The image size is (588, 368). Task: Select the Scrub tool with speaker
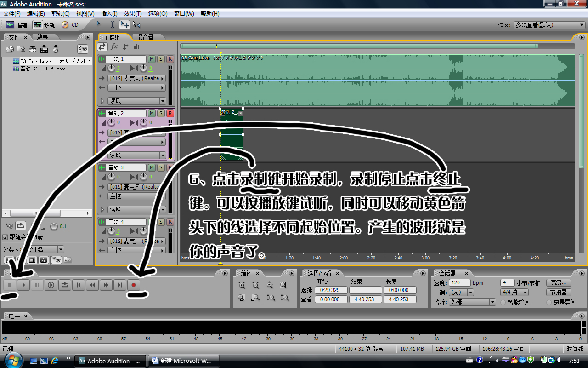(136, 25)
